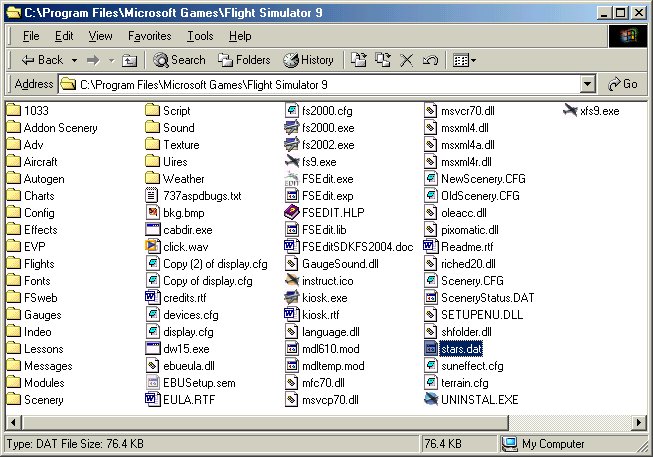
Task: Select the stars.dat file
Action: [454, 349]
